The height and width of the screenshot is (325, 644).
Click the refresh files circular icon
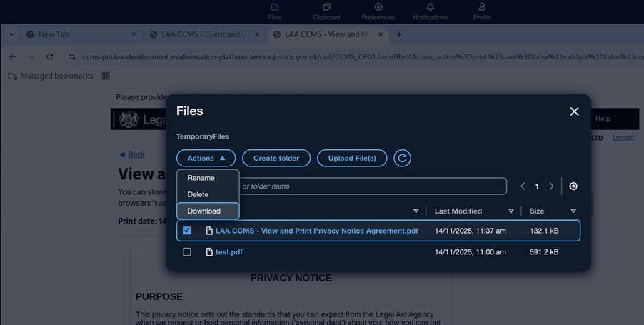[402, 158]
